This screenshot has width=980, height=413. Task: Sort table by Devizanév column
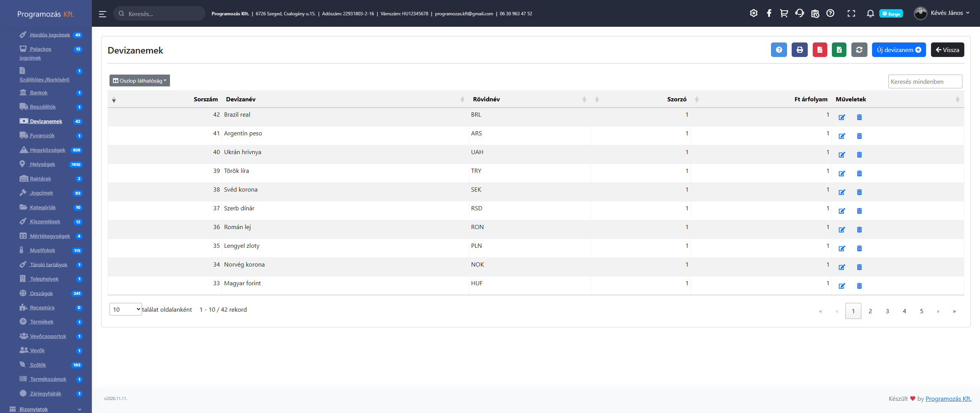click(240, 99)
